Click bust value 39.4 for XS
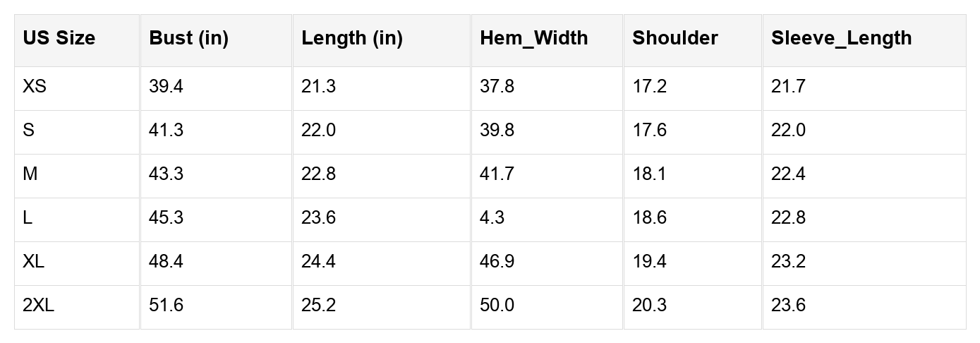 tap(167, 87)
